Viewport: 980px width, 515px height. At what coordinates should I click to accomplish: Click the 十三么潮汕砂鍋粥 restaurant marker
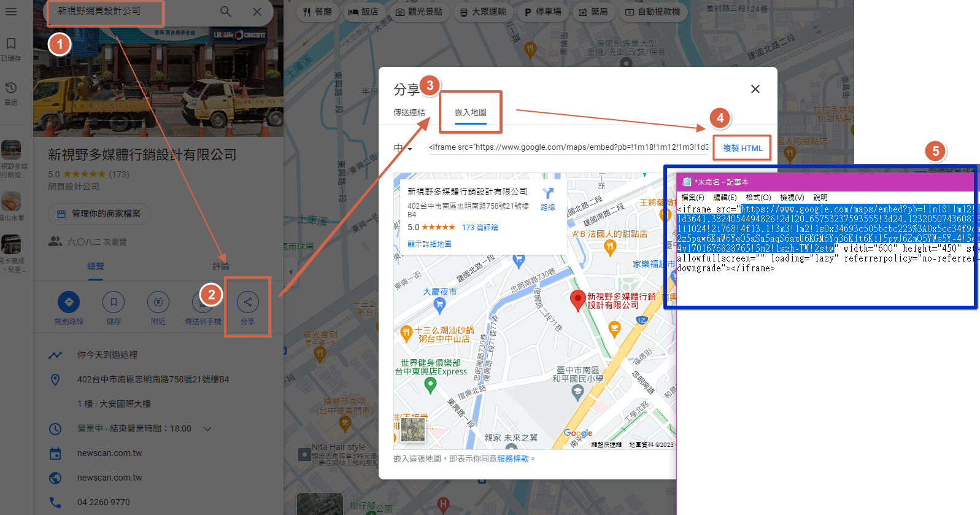click(406, 333)
